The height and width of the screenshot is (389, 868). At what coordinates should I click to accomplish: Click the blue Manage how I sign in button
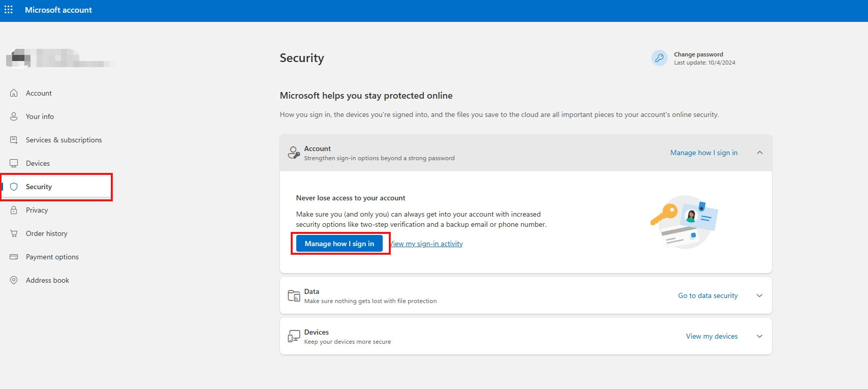339,244
